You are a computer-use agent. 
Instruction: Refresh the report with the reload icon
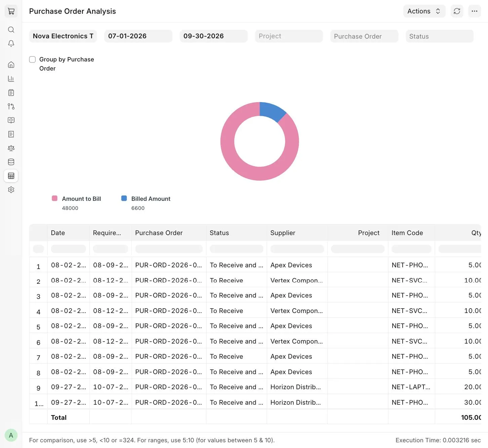[457, 11]
